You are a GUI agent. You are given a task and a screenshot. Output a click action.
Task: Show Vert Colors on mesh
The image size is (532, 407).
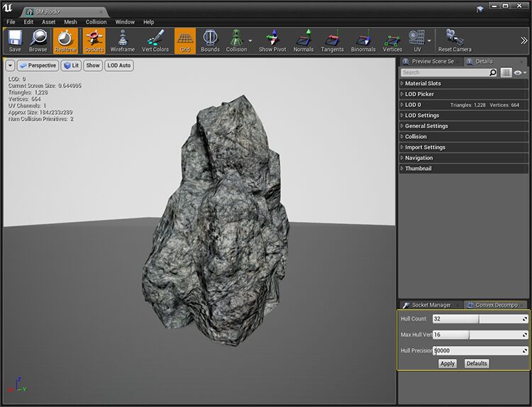point(155,40)
